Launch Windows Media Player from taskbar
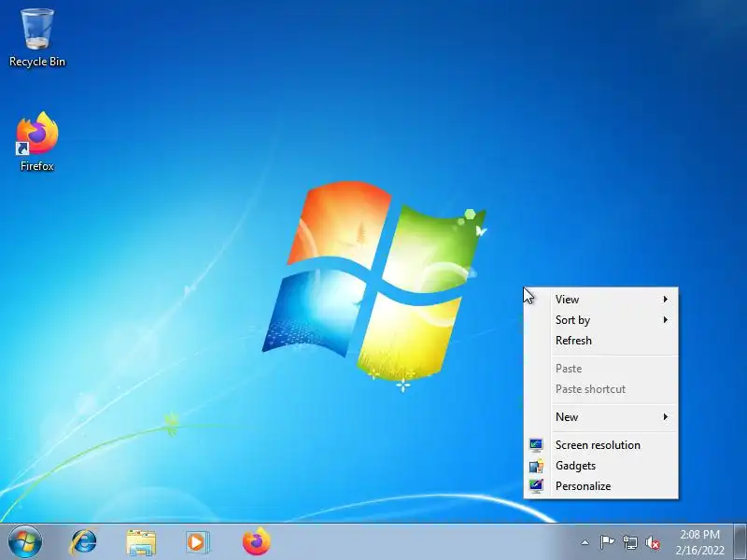 click(197, 542)
